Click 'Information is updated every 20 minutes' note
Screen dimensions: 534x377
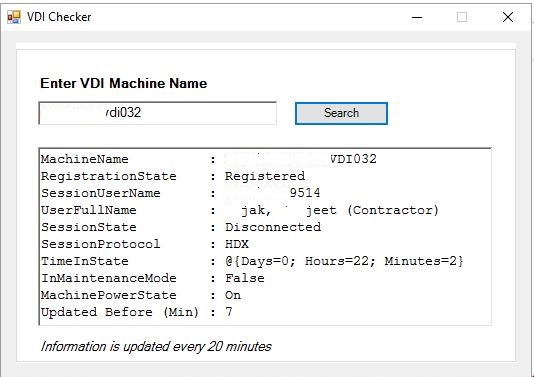click(x=156, y=347)
